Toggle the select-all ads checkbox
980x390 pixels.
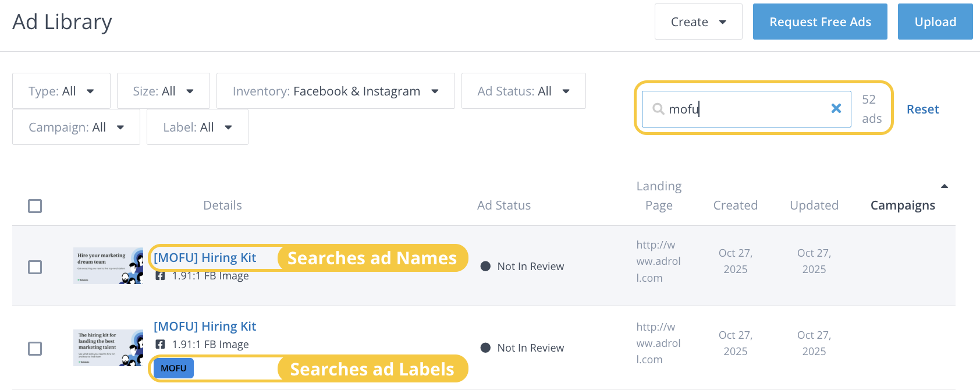[35, 206]
